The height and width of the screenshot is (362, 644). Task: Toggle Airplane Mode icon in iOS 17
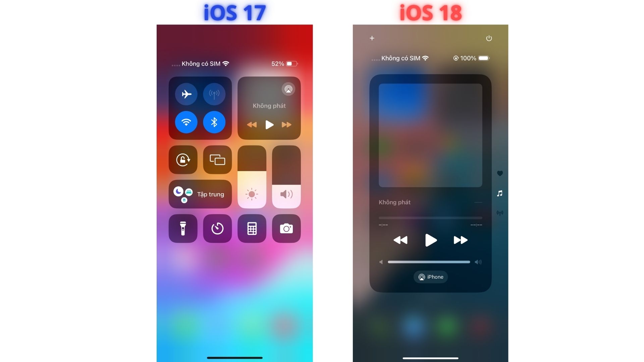186,93
